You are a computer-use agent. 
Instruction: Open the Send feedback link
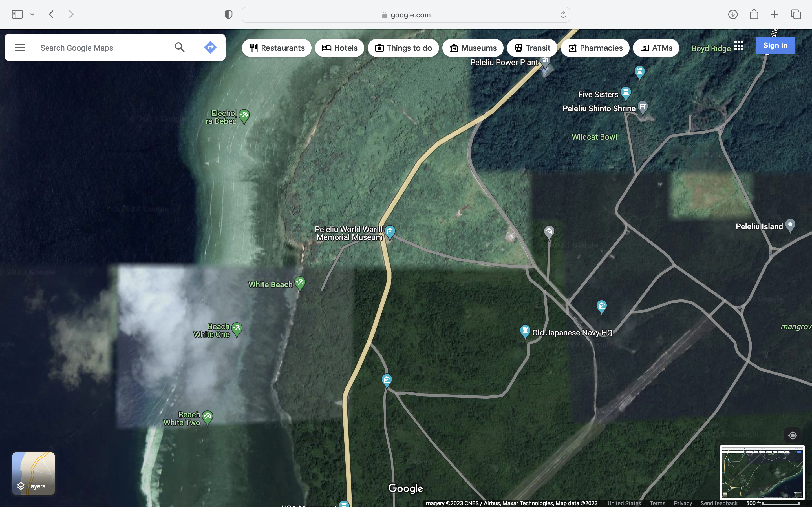pos(719,503)
